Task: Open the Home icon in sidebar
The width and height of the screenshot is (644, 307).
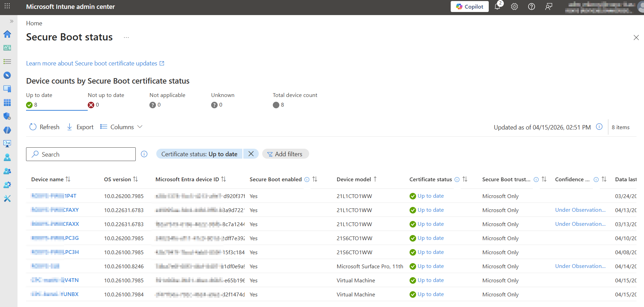Action: point(7,34)
